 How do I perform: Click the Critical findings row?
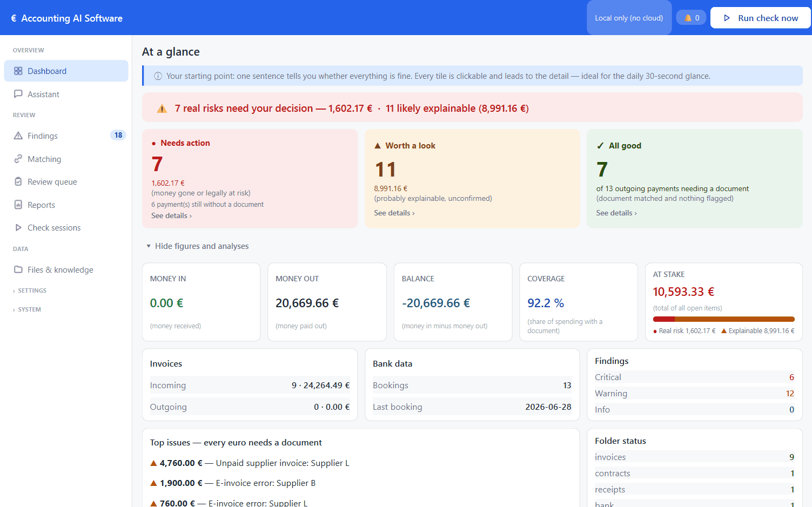pos(694,377)
